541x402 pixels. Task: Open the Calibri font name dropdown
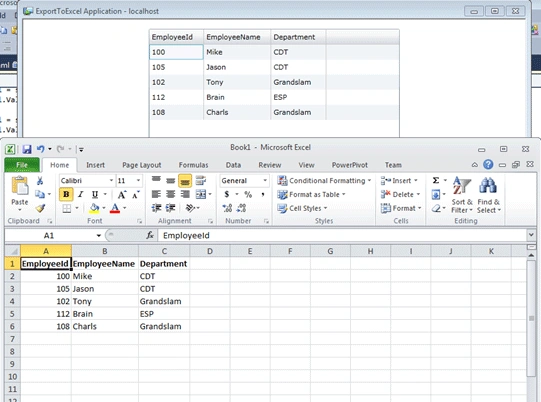point(111,180)
